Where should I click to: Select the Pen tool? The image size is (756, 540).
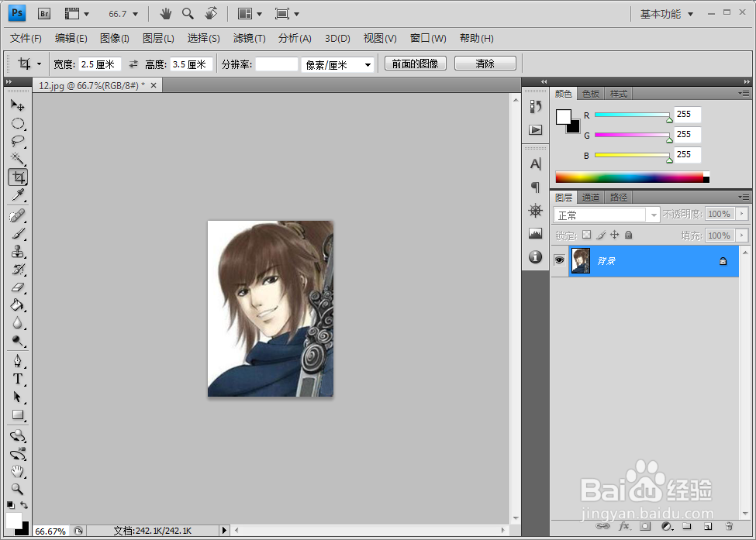[18, 361]
